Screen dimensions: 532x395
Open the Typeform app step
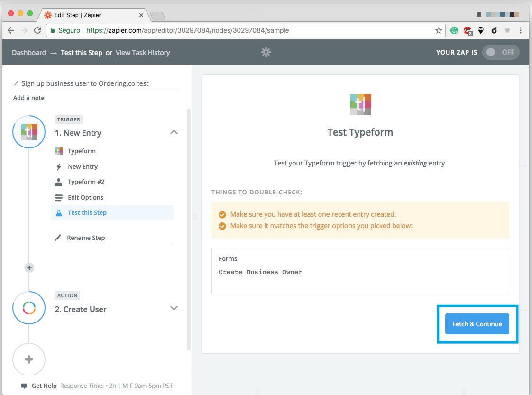tap(82, 151)
